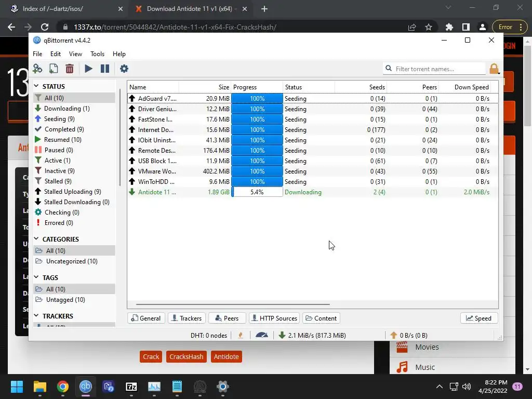The height and width of the screenshot is (399, 532).
Task: Click the connection status flame icon
Action: click(x=241, y=335)
